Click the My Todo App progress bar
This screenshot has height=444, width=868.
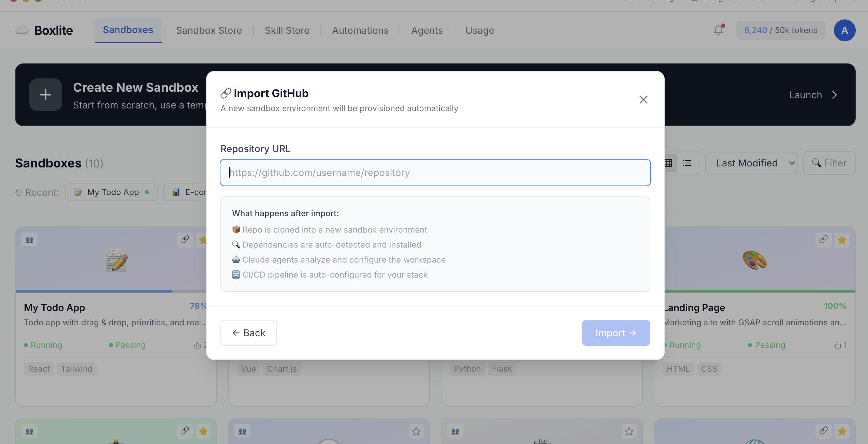tap(111, 291)
